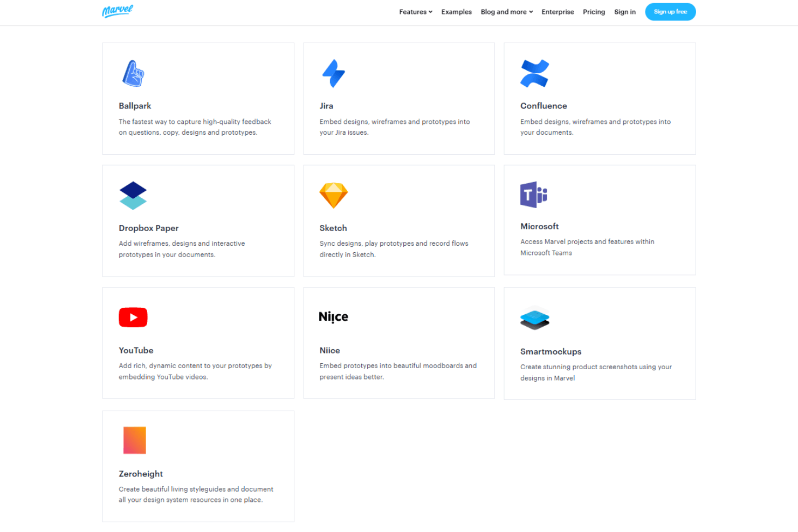Expand the Blog and more dropdown
798x532 pixels.
[507, 12]
